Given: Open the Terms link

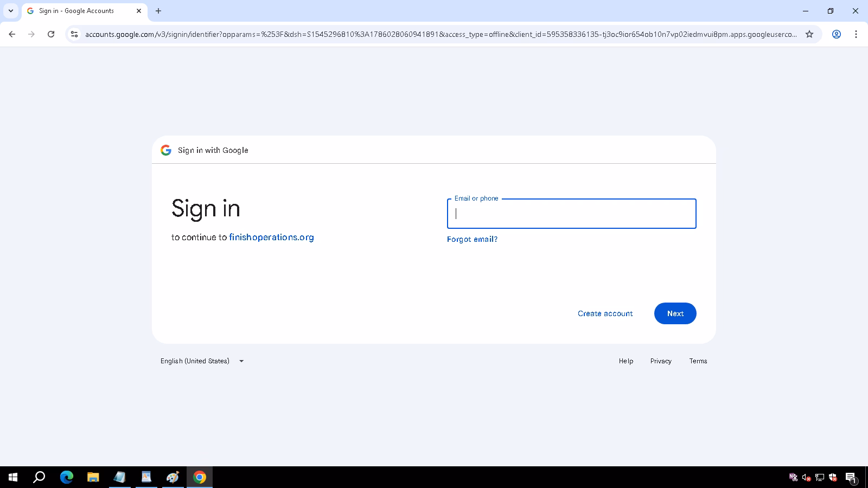Looking at the screenshot, I should 698,361.
